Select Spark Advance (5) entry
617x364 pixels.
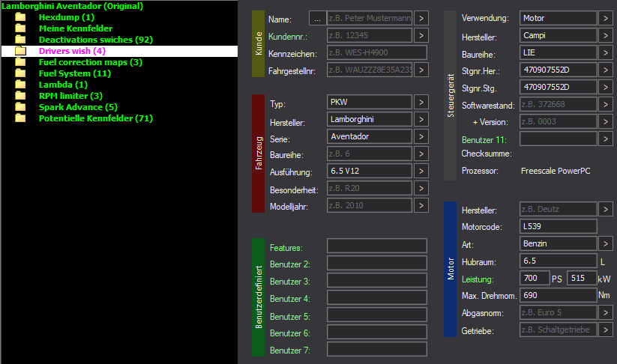click(x=78, y=107)
